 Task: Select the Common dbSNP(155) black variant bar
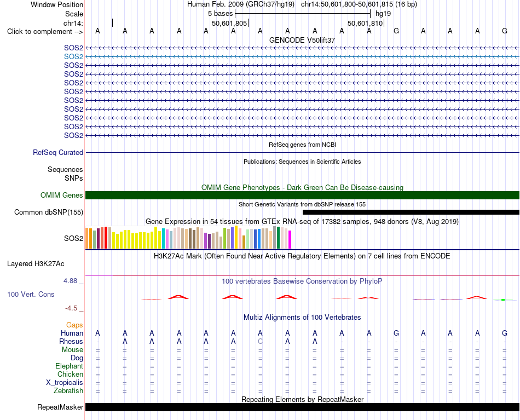pos(411,212)
